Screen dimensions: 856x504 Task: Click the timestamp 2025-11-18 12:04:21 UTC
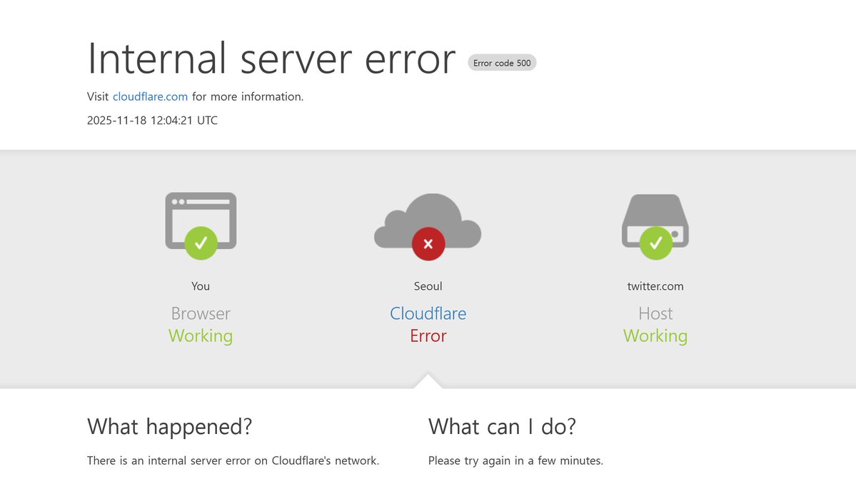152,121
